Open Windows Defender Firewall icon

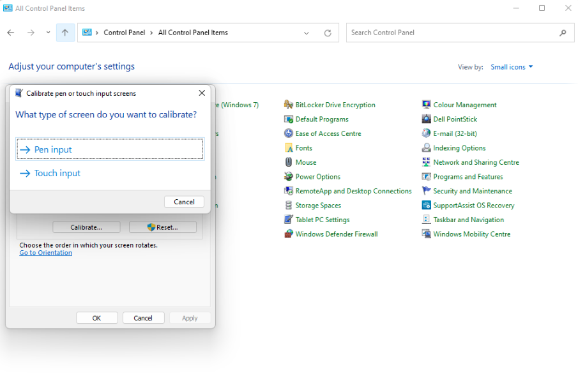point(289,234)
